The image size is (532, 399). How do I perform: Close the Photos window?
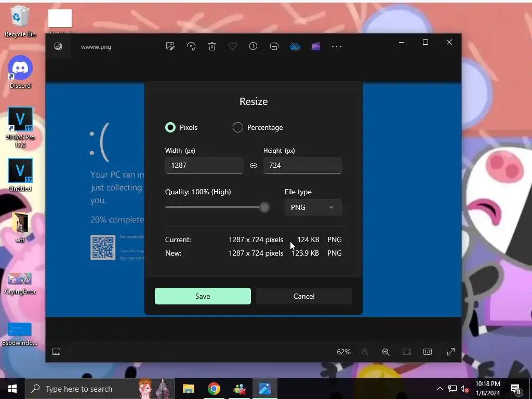[x=449, y=42]
